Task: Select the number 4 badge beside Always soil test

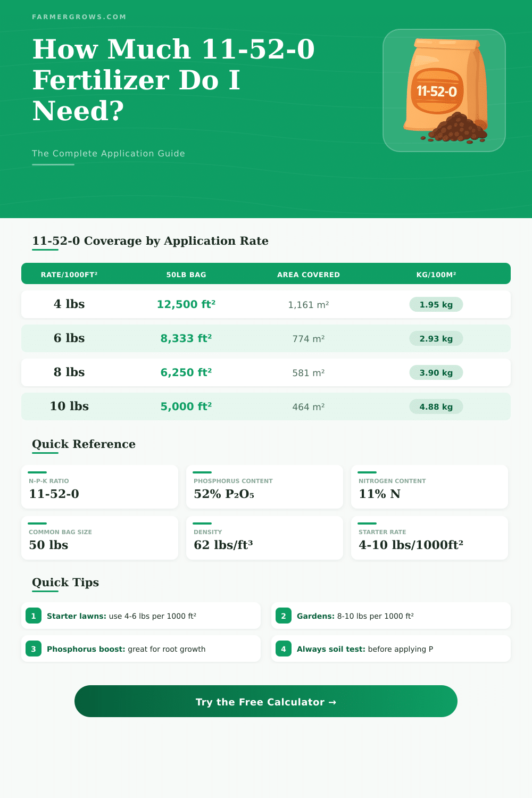Action: click(x=284, y=649)
